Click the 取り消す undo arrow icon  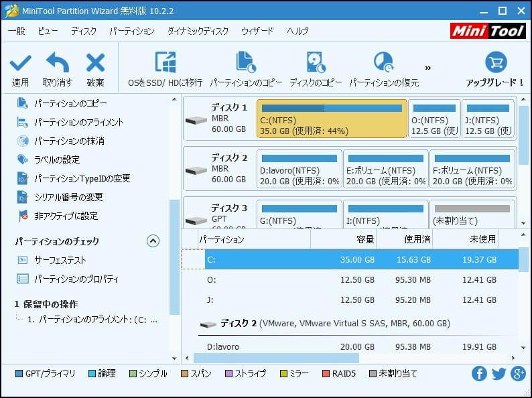pyautogui.click(x=58, y=62)
